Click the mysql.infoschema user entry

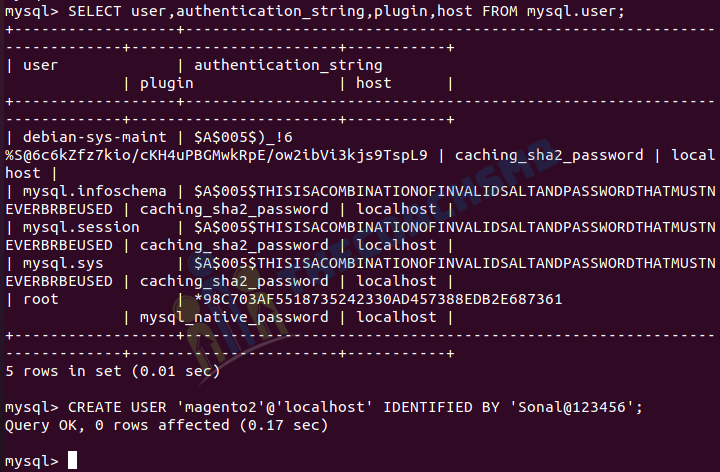[x=95, y=191]
